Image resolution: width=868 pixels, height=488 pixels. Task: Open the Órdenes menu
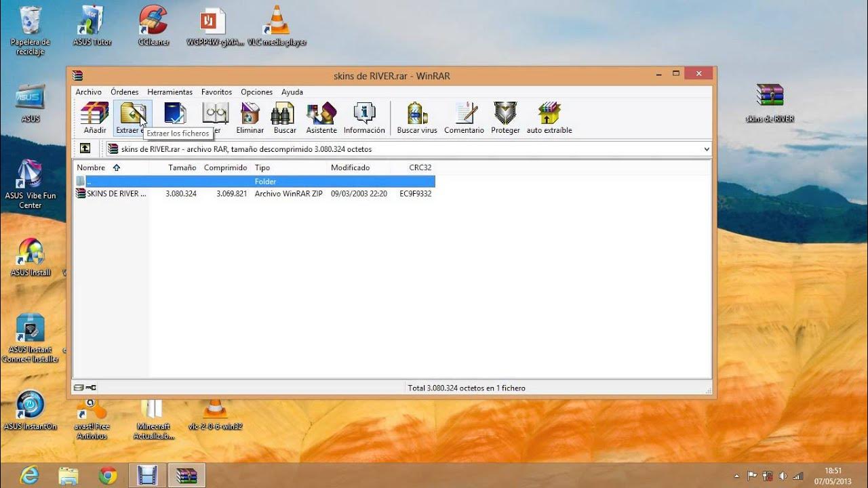[x=125, y=91]
